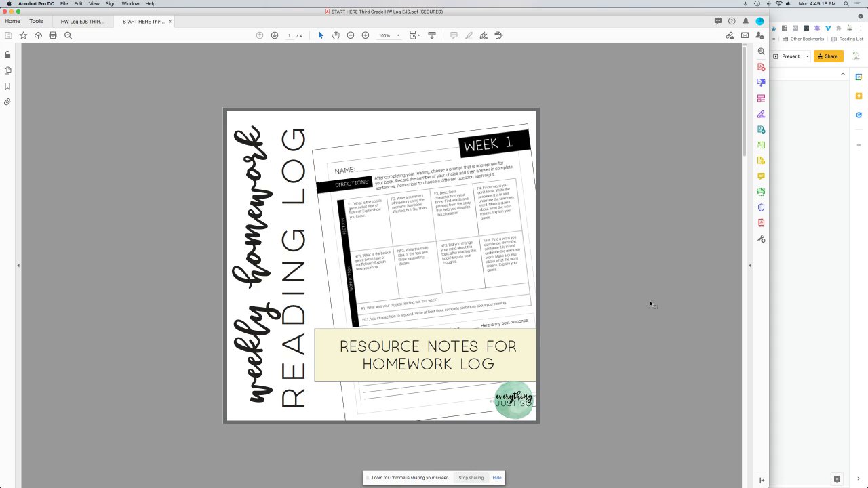
Task: Select the highlighter tool
Action: click(x=469, y=35)
